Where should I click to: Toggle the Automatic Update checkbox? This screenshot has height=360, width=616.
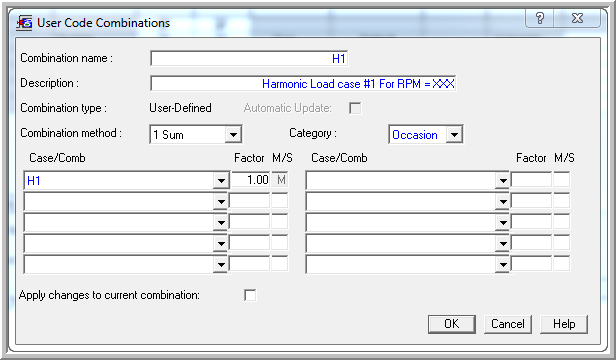355,108
